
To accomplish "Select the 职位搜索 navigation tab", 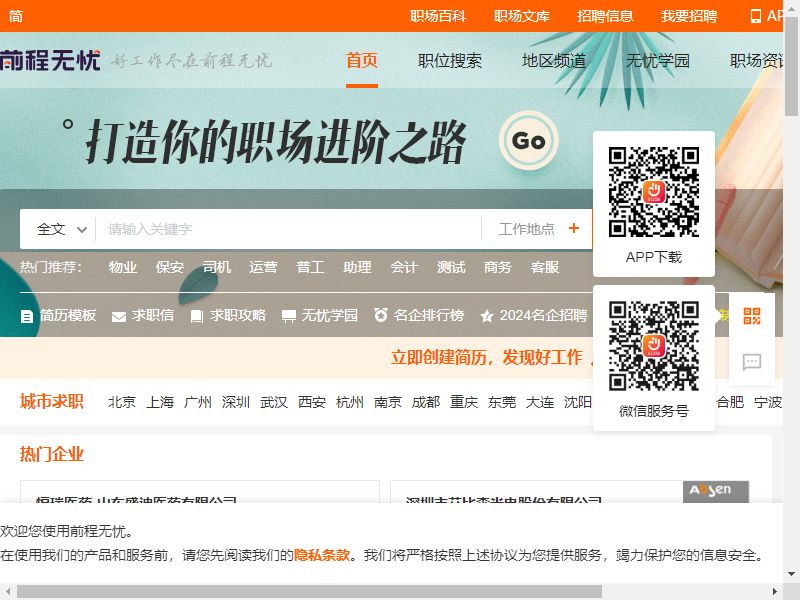I will coord(449,61).
